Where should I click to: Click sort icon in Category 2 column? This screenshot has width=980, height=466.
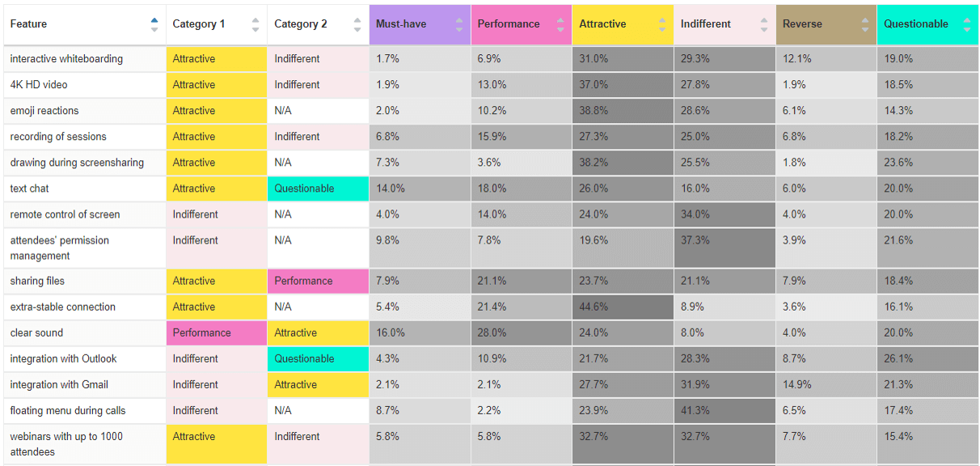click(x=357, y=24)
